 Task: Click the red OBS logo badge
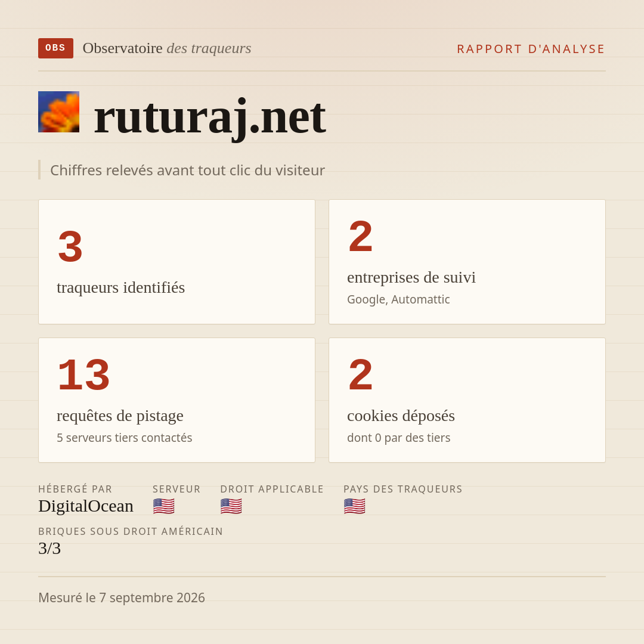point(56,48)
